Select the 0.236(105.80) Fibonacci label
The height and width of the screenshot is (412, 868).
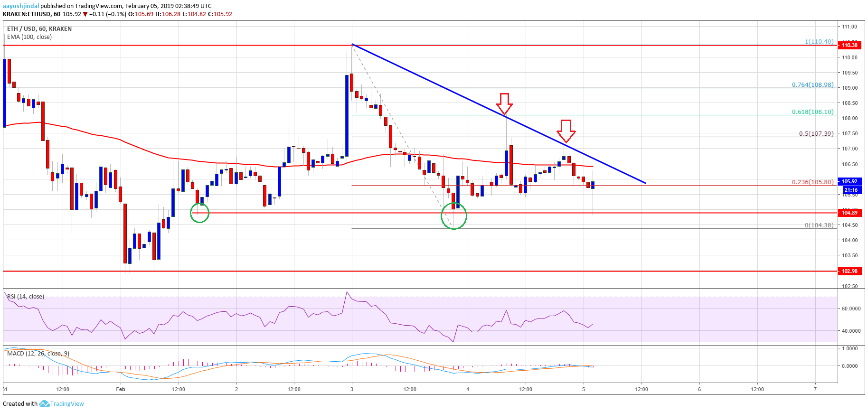812,182
